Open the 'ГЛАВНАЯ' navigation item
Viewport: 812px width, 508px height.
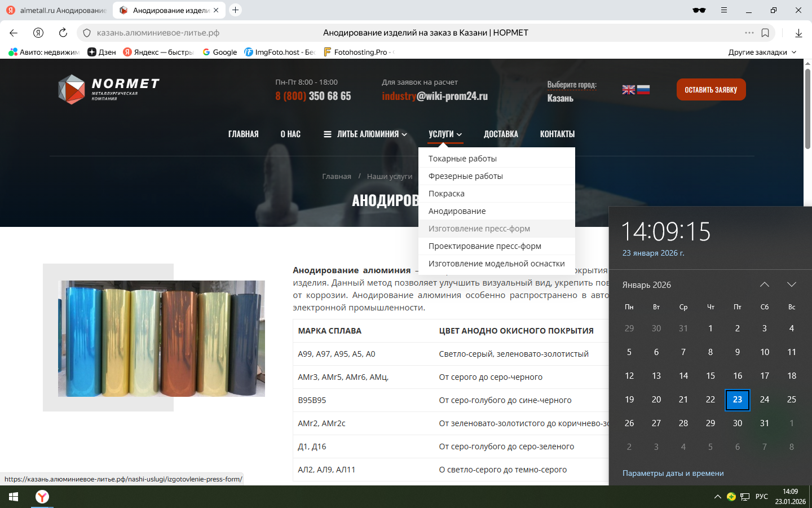click(244, 134)
